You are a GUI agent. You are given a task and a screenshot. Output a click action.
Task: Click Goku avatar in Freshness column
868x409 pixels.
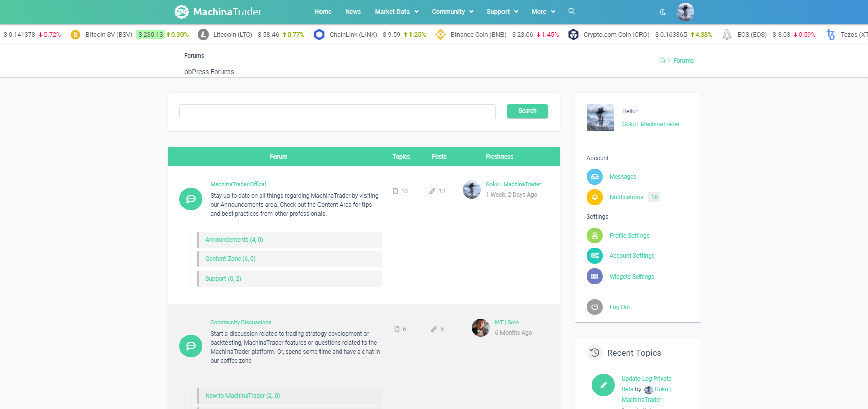pyautogui.click(x=472, y=190)
